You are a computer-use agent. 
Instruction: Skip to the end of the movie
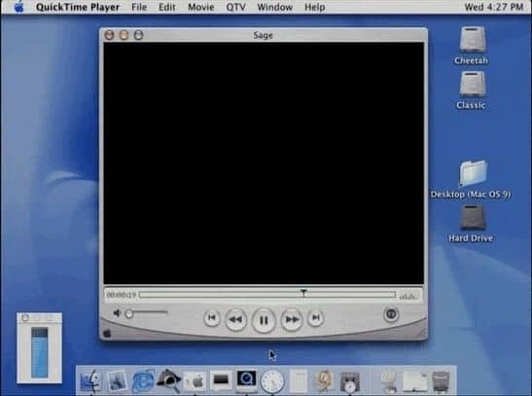(x=315, y=318)
